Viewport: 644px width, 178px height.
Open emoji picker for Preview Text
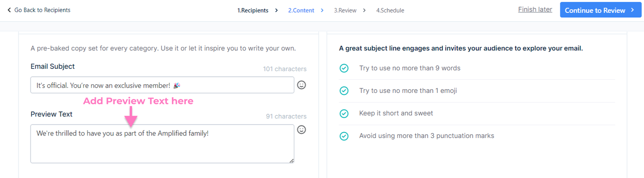[x=301, y=129]
